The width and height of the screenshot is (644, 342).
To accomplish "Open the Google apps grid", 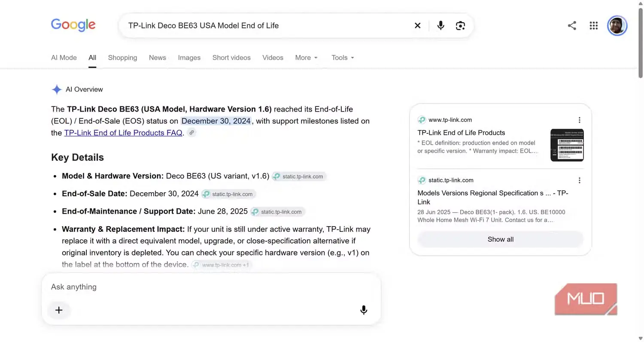I will [x=594, y=26].
